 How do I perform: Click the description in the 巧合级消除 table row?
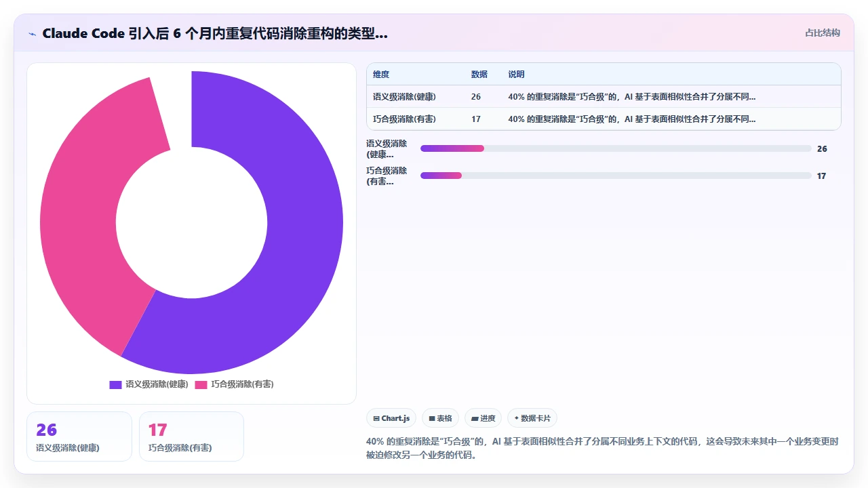coord(631,119)
